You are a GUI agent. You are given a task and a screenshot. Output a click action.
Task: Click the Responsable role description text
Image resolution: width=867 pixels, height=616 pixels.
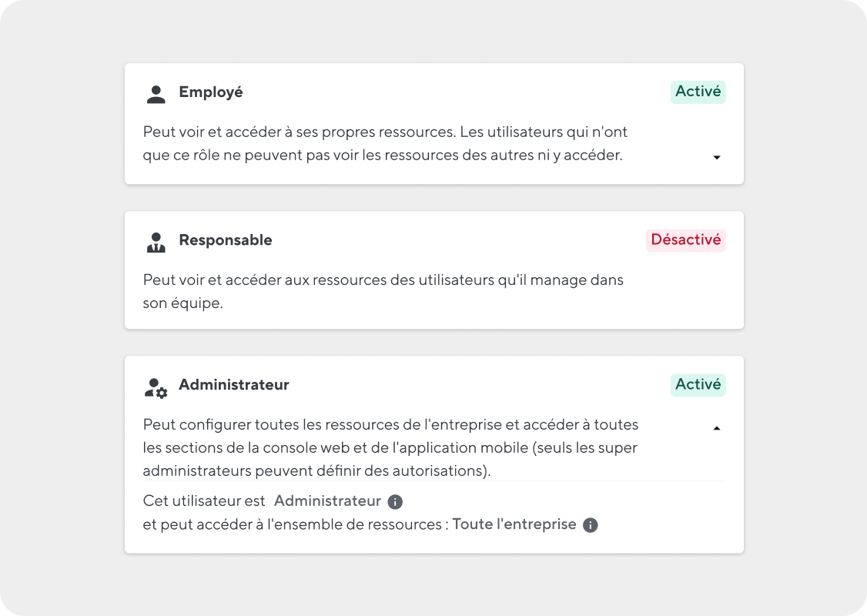point(383,291)
